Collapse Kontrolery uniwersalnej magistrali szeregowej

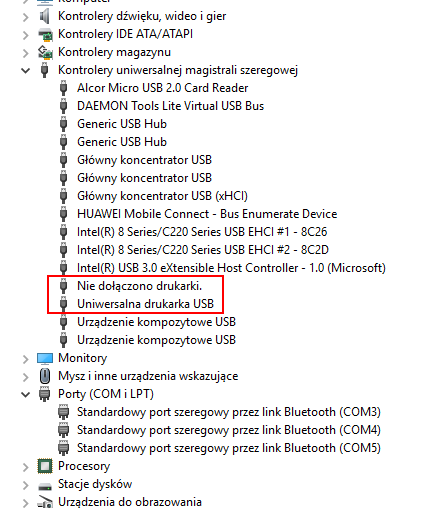point(26,70)
